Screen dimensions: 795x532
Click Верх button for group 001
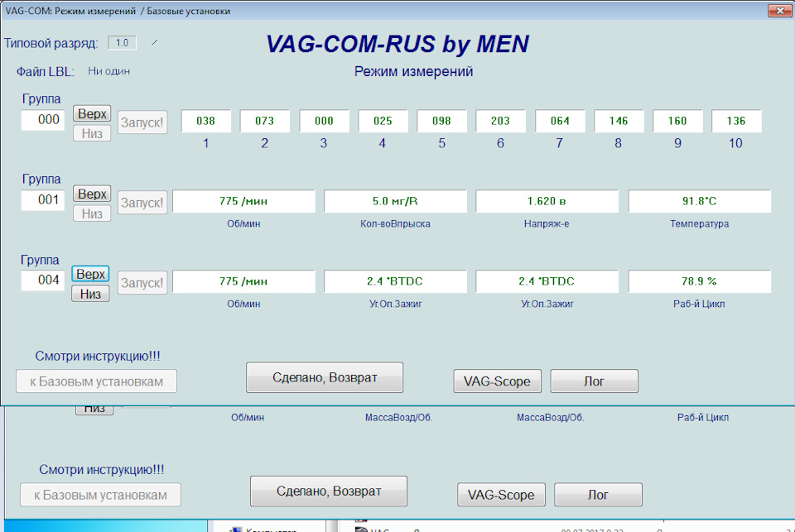(x=92, y=194)
